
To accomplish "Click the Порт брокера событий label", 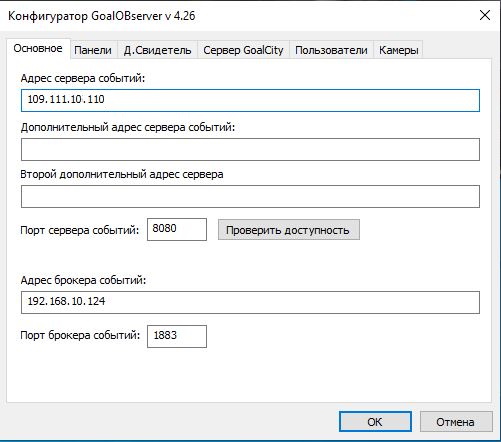I will coord(80,335).
